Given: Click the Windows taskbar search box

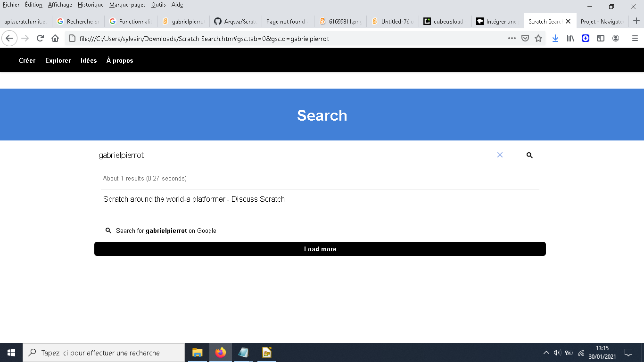Looking at the screenshot, I should (x=104, y=353).
